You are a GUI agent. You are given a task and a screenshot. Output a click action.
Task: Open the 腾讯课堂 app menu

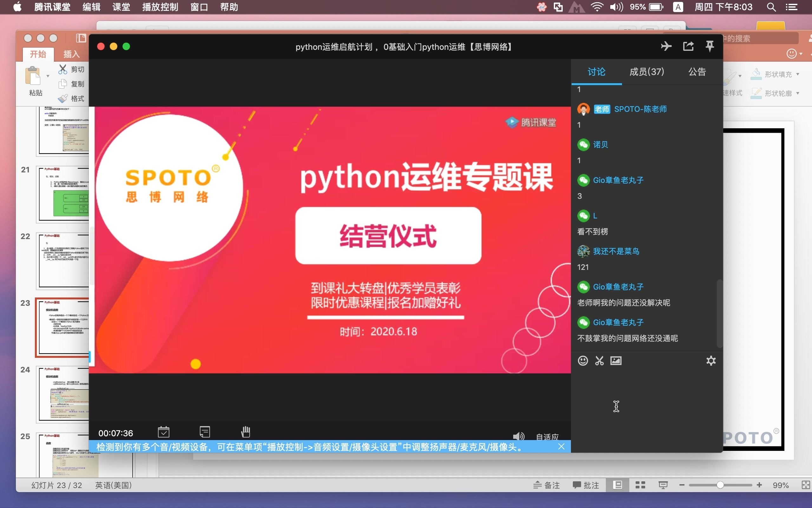click(52, 7)
